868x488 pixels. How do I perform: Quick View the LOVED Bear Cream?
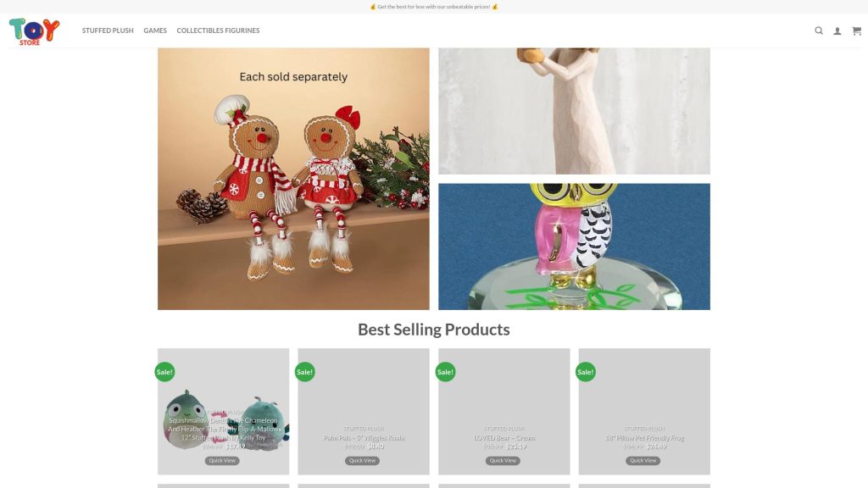(504, 460)
